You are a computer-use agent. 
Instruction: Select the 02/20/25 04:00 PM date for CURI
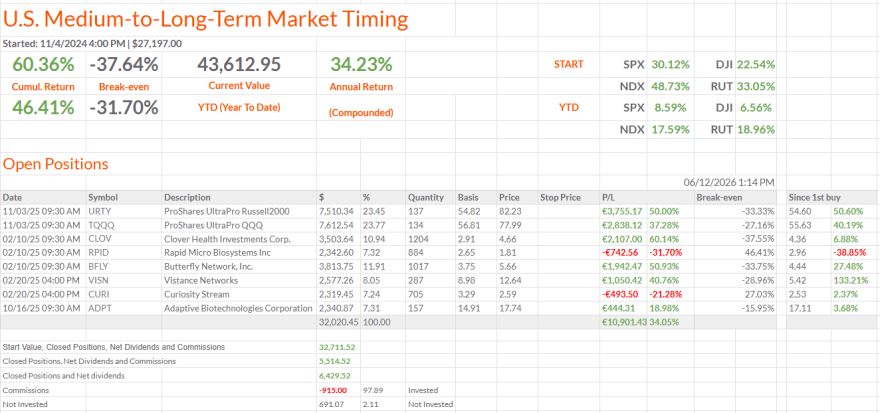pos(40,294)
